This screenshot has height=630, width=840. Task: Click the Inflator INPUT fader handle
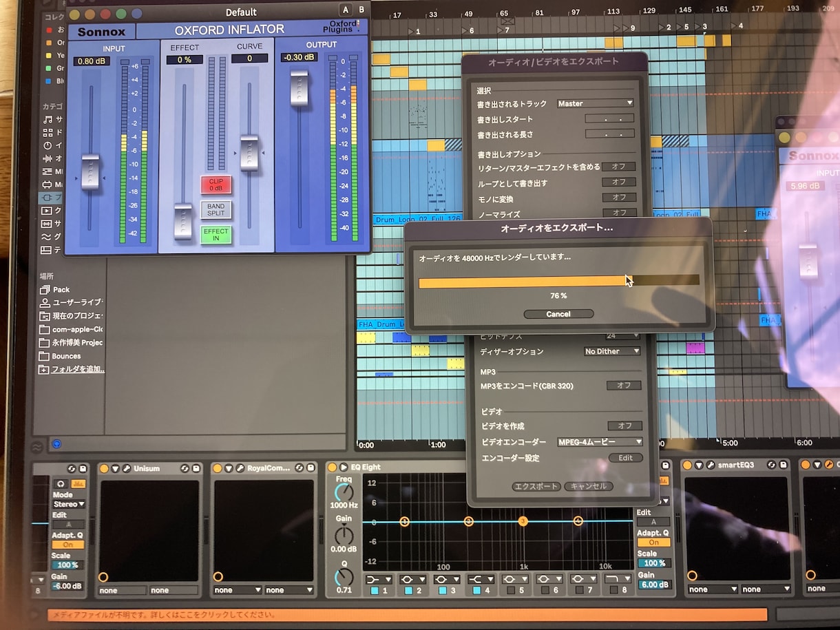coord(90,172)
